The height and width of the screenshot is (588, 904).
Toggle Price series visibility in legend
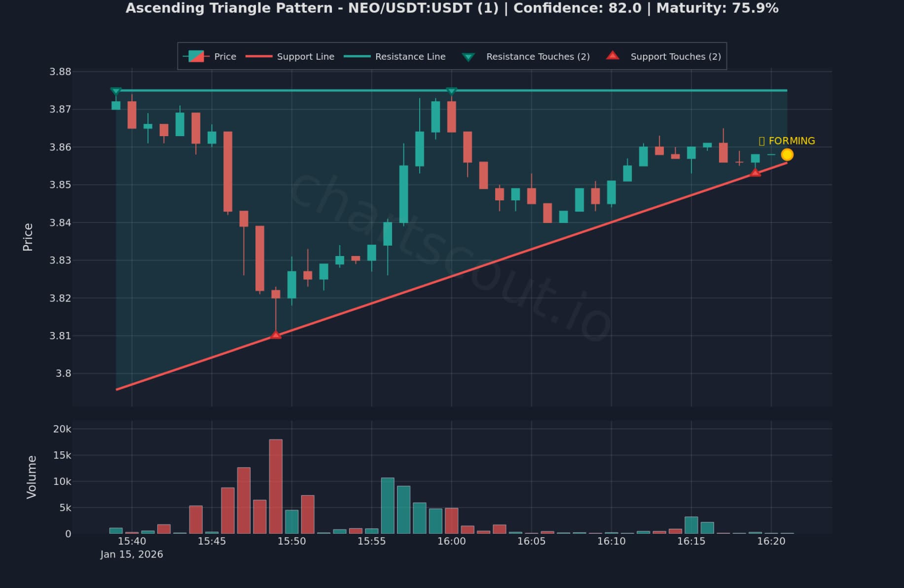(x=224, y=56)
